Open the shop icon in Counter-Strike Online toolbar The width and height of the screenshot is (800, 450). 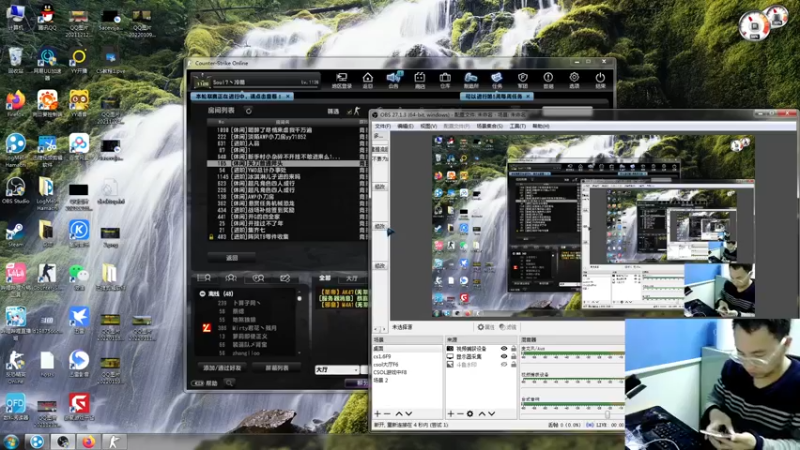tap(419, 80)
